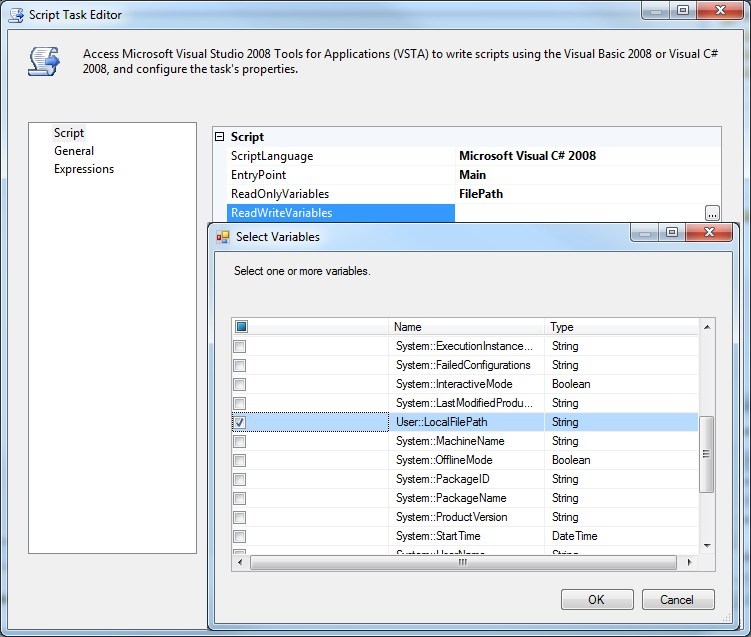
Task: Select the Script page in left pane
Action: 69,133
